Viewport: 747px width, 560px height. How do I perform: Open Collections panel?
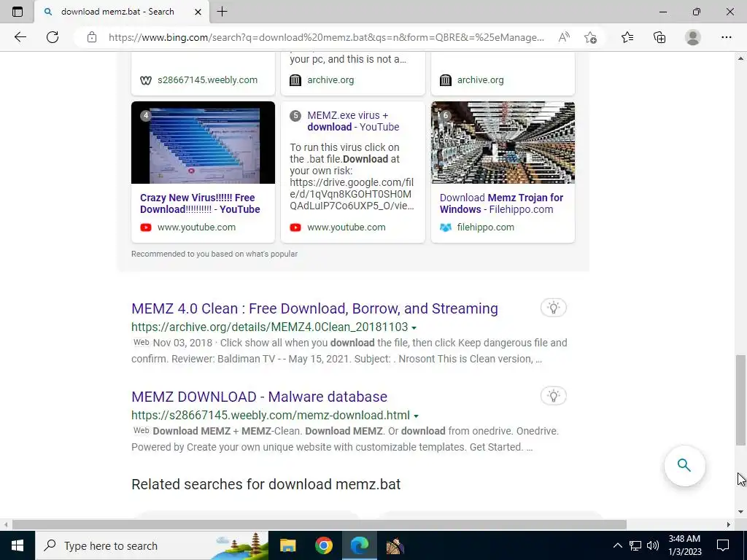659,37
